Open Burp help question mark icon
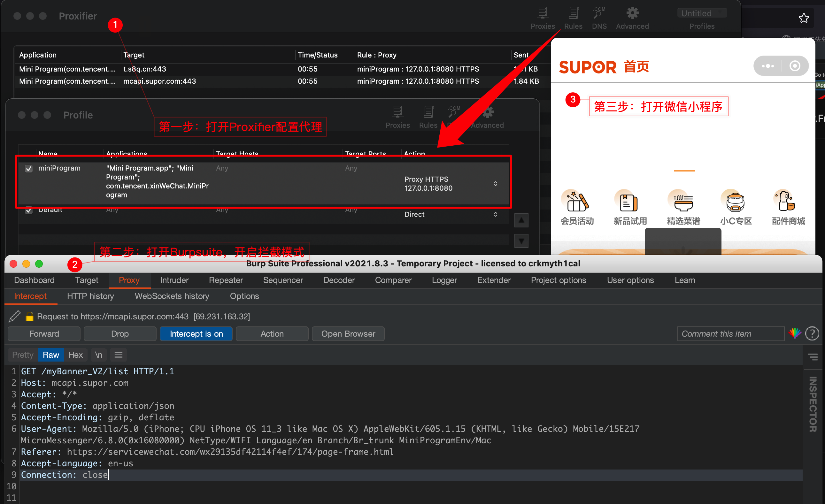825x504 pixels. (812, 333)
